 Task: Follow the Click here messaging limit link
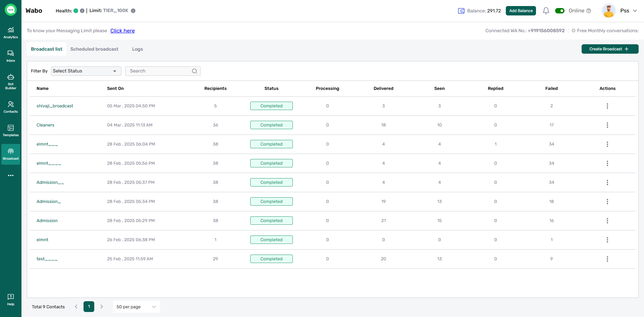coord(122,31)
